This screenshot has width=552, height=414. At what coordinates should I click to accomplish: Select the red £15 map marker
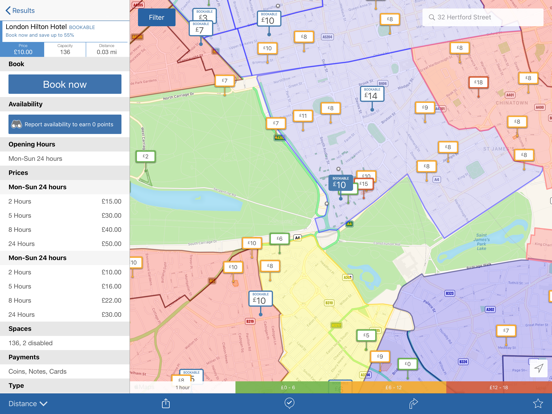pos(364,184)
